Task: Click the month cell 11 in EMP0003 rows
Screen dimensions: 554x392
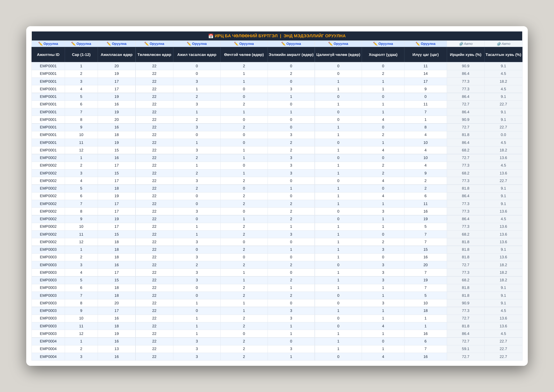Action: tap(81, 326)
